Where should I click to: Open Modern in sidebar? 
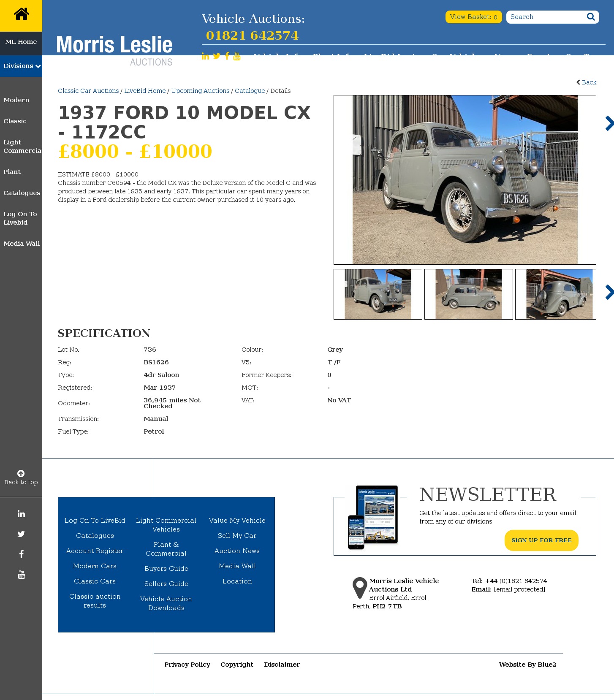[16, 100]
